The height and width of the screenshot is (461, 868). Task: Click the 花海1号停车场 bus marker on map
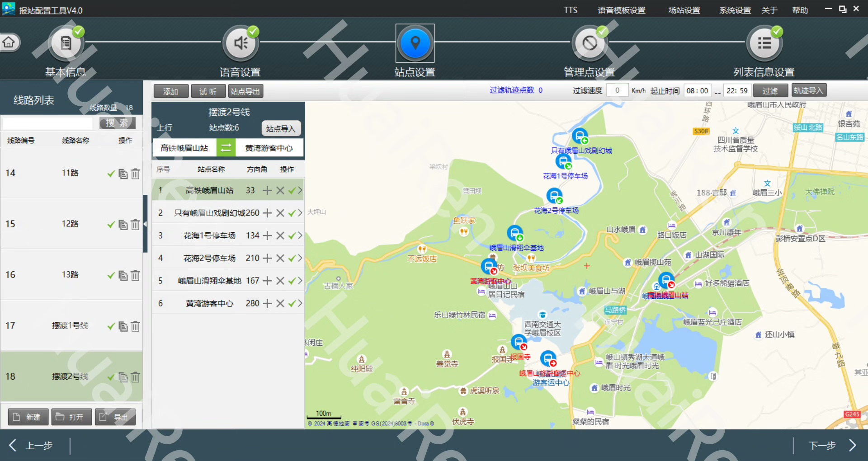564,161
